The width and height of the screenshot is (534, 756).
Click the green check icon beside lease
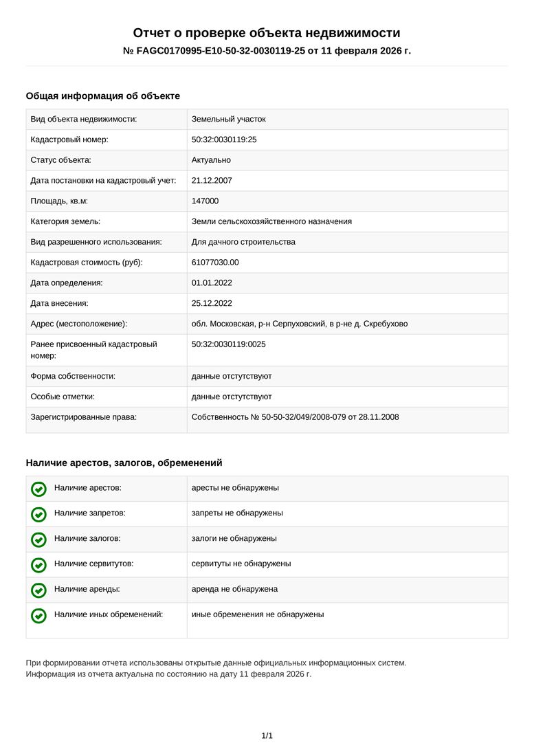[x=39, y=590]
